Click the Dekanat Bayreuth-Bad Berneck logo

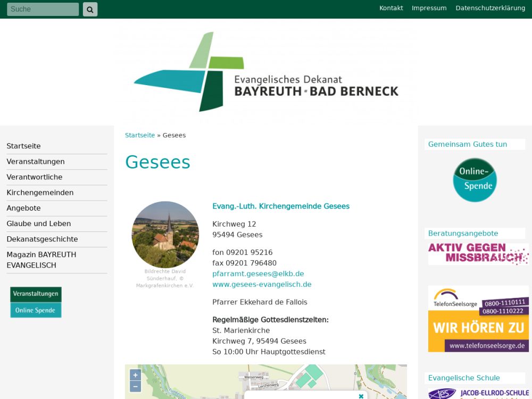[x=266, y=72]
